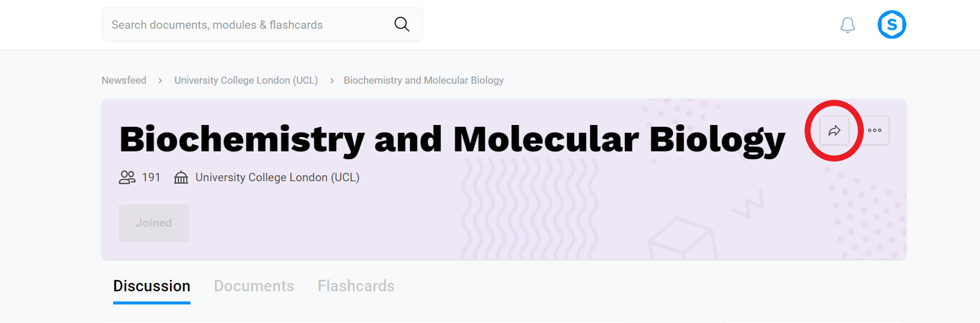The image size is (980, 323).
Task: Click University College London under the title
Action: click(277, 178)
